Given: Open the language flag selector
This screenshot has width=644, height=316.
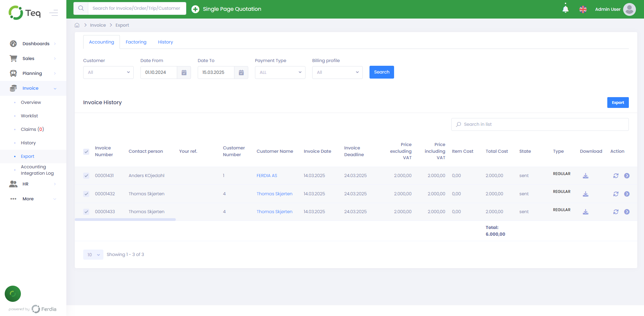Looking at the screenshot, I should point(583,9).
